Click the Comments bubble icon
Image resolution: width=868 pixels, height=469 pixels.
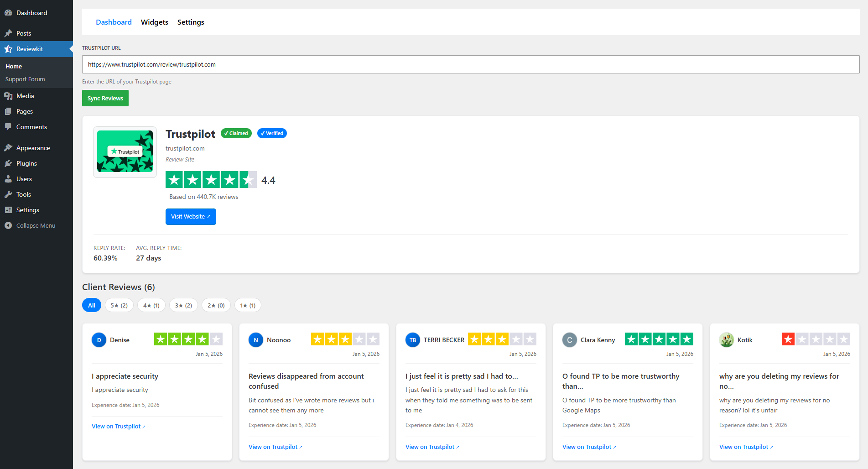8,127
